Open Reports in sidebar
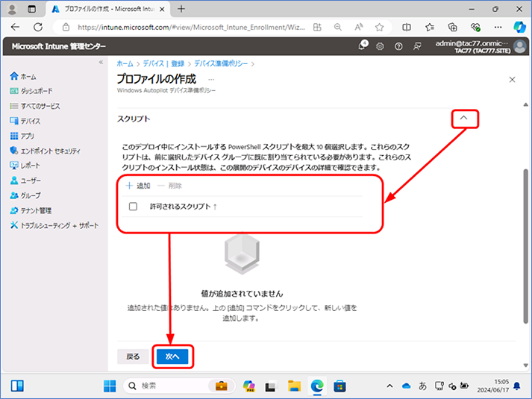This screenshot has width=532, height=399. 25,166
